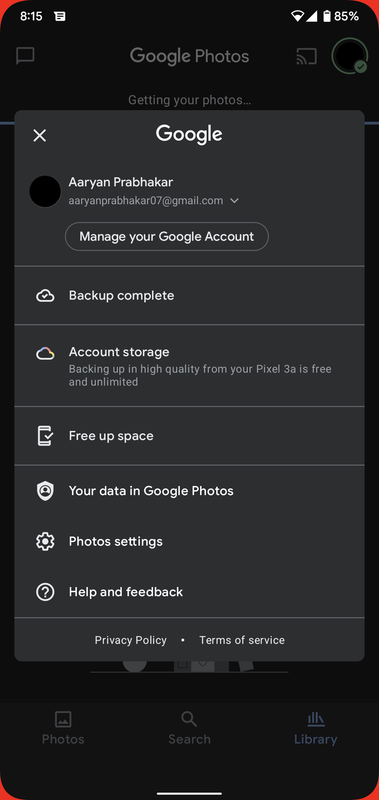Tap the Backup complete cloud icon

[x=45, y=295]
